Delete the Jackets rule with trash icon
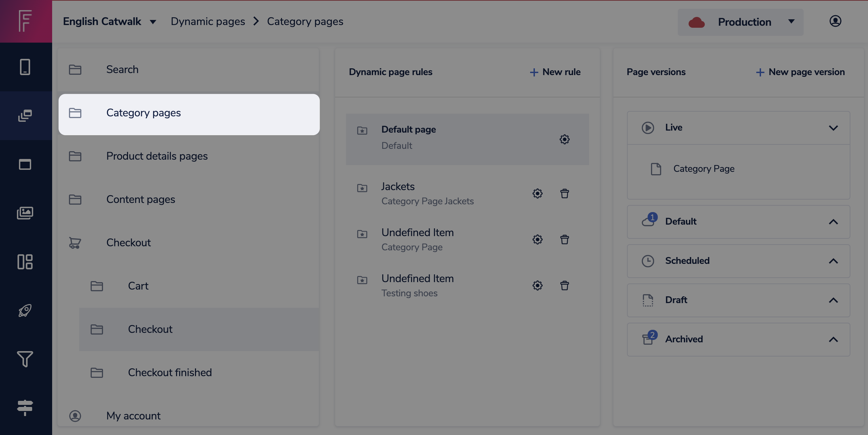 pyautogui.click(x=565, y=193)
